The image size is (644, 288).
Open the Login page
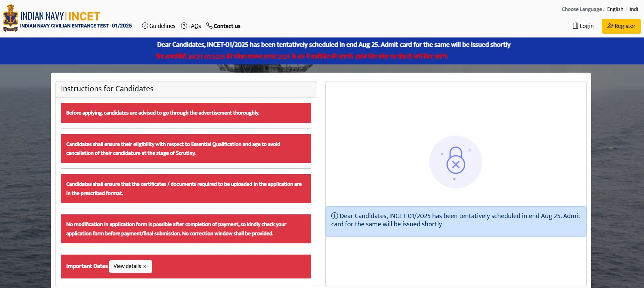click(x=583, y=26)
